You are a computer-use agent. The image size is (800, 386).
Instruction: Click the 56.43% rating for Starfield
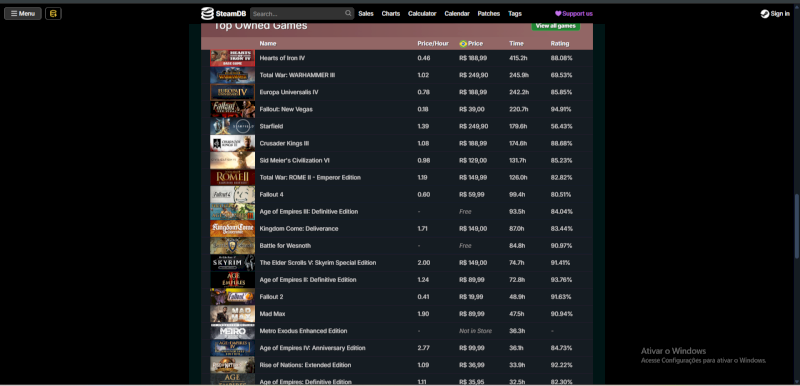[561, 126]
